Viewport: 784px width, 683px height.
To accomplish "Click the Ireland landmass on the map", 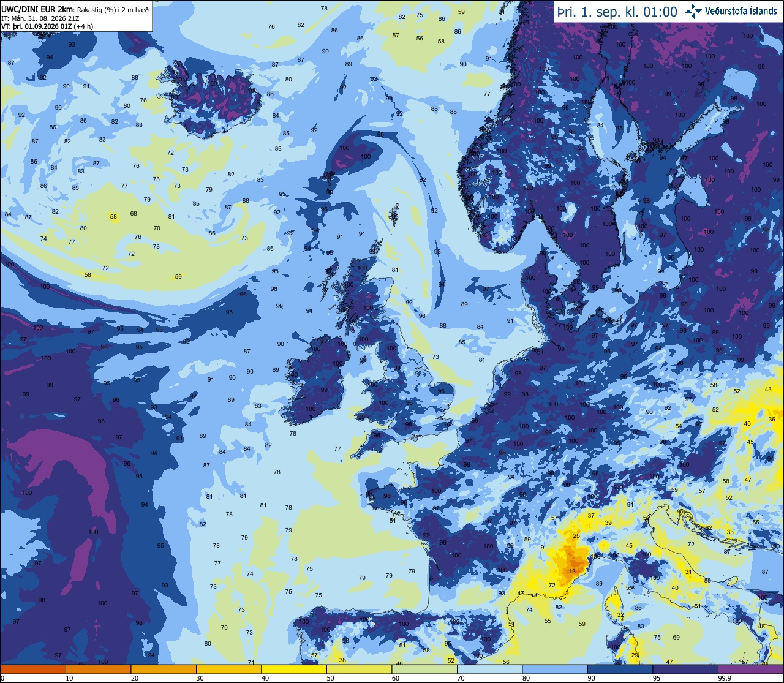I will pyautogui.click(x=315, y=381).
